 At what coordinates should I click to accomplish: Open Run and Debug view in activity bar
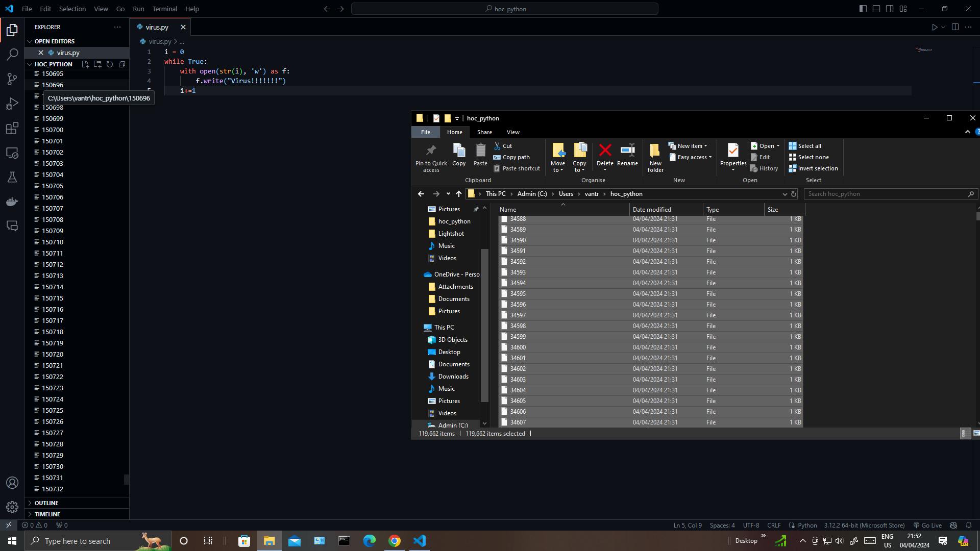(12, 104)
